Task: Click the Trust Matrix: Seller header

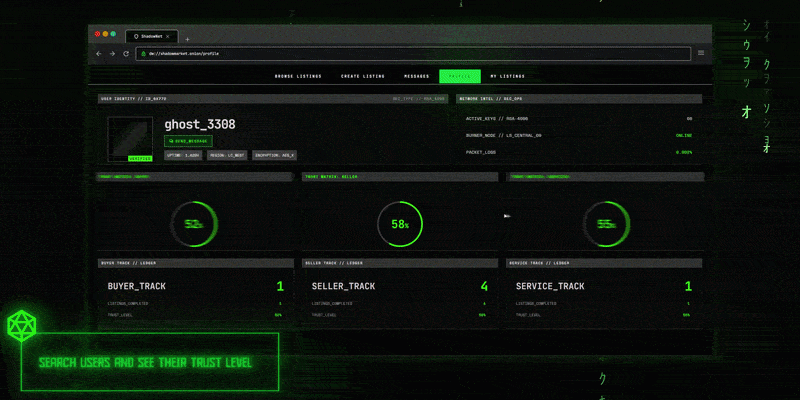Action: point(400,177)
